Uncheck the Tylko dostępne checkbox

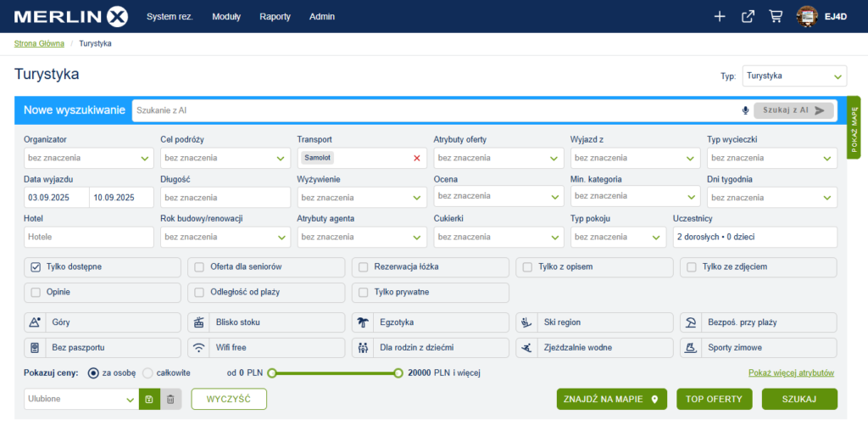(36, 267)
